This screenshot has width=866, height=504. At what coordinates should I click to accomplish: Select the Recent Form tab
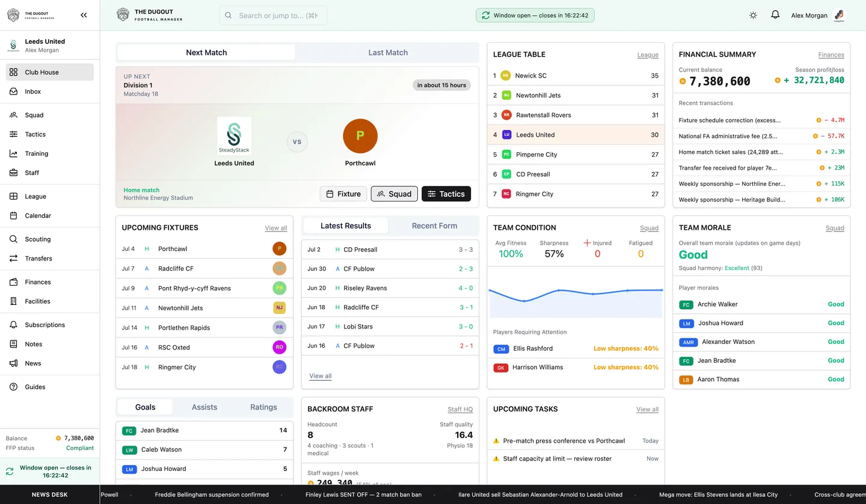434,226
